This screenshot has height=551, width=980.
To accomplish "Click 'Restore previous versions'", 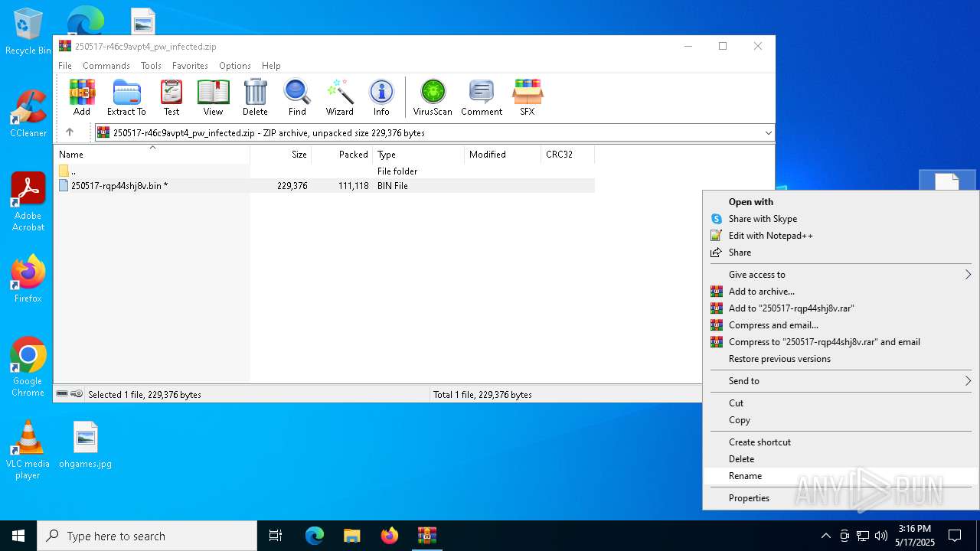I will pos(841,359).
